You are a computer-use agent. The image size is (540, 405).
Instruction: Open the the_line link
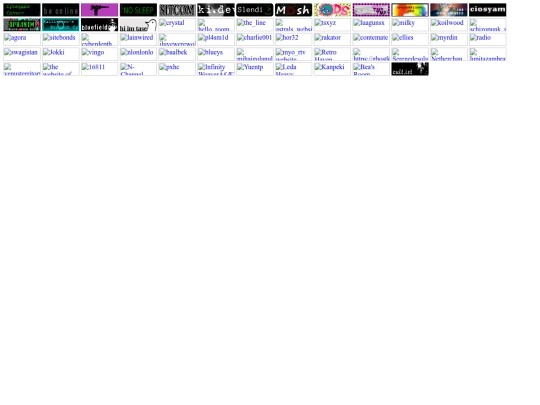pos(255,25)
